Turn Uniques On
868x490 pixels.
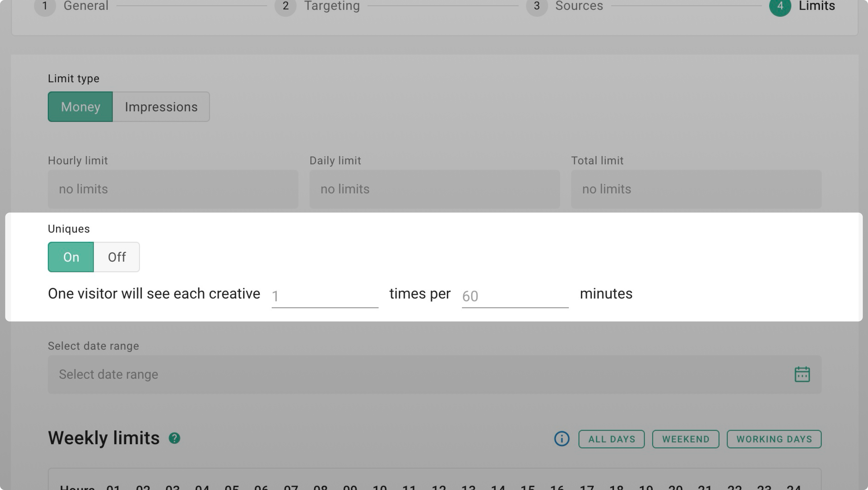(71, 257)
